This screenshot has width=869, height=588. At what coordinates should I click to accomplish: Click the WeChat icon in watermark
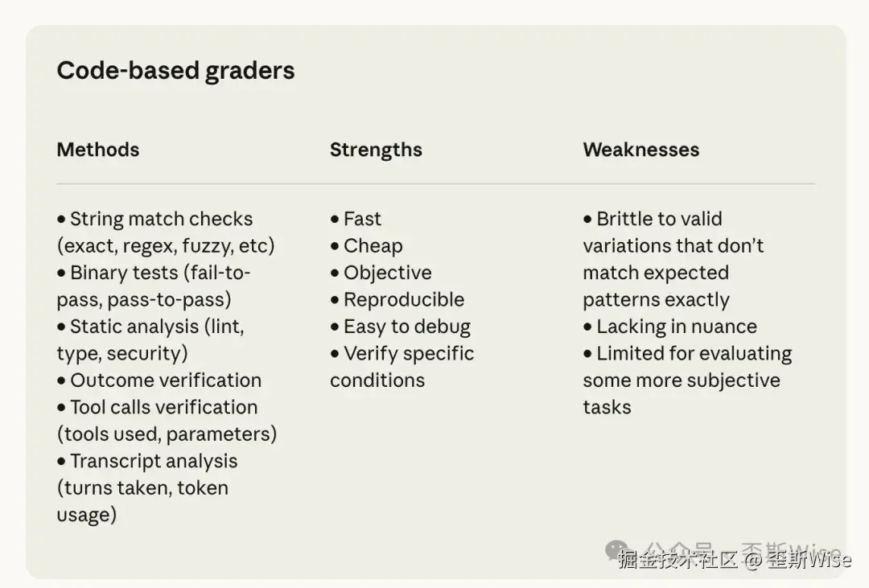(x=617, y=549)
